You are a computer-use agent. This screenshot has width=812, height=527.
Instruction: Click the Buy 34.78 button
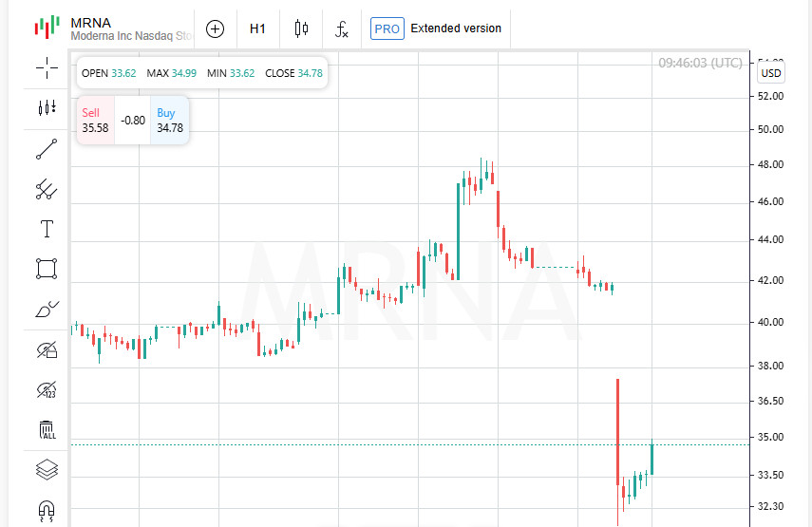coord(170,120)
